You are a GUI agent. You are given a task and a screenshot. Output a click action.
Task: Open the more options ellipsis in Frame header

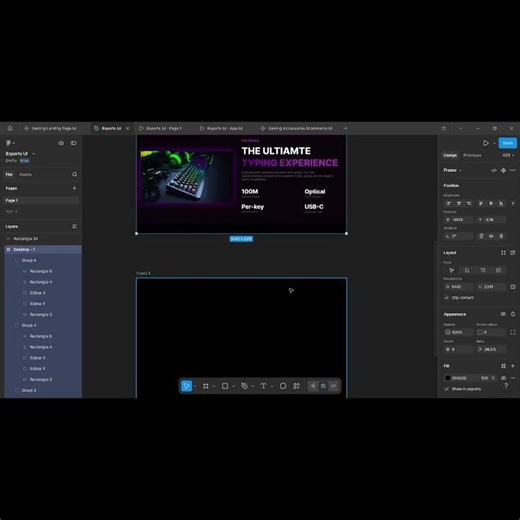pyautogui.click(x=513, y=170)
